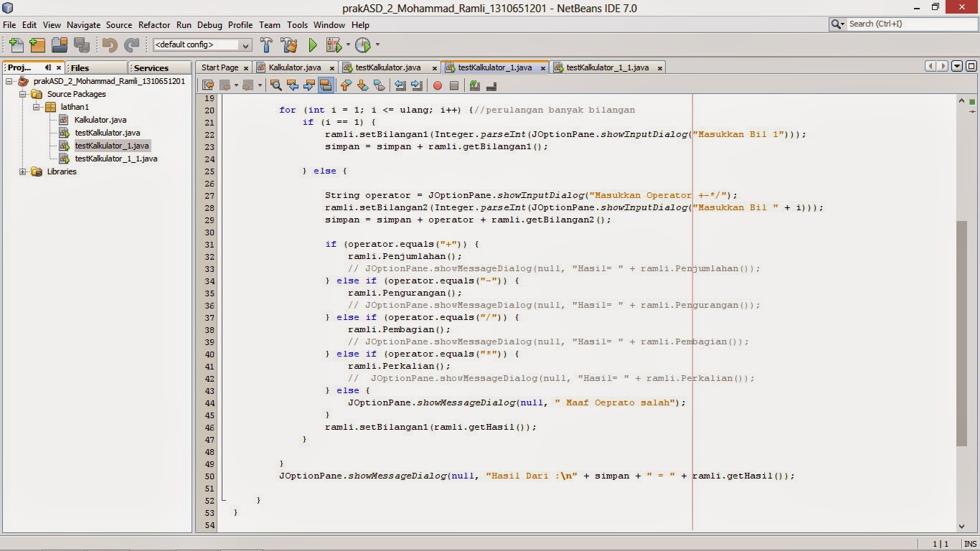Viewport: 980px width, 551px height.
Task: Toggle a bookmark on the current line
Action: (380, 85)
